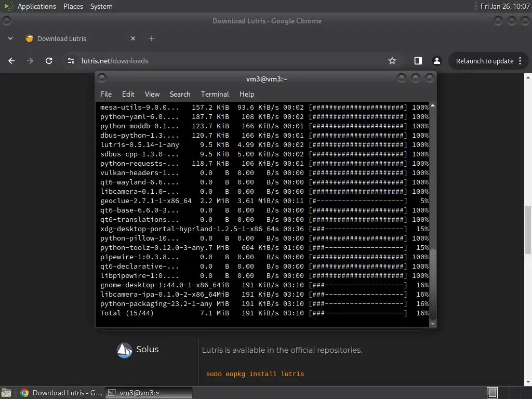The height and width of the screenshot is (399, 532).
Task: Open a new Chrome tab
Action: 152,38
